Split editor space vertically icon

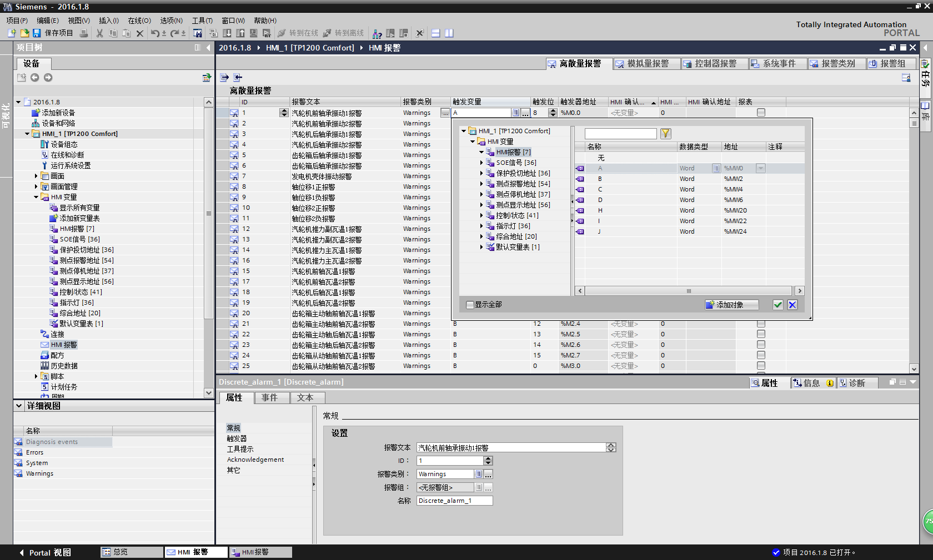click(x=449, y=33)
